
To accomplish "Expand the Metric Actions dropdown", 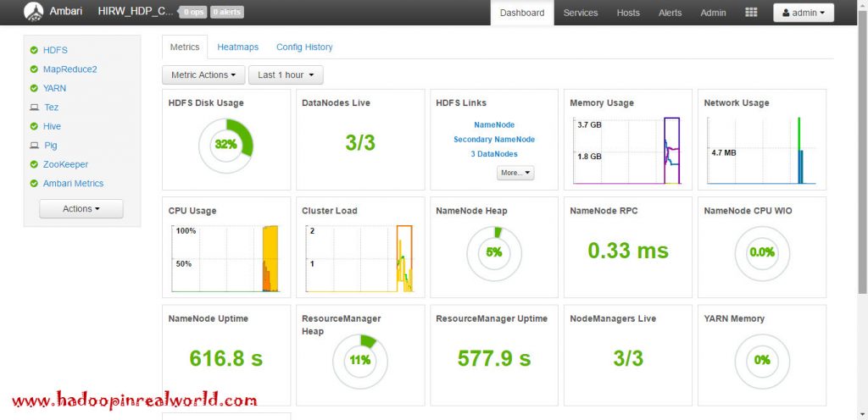I will [203, 75].
